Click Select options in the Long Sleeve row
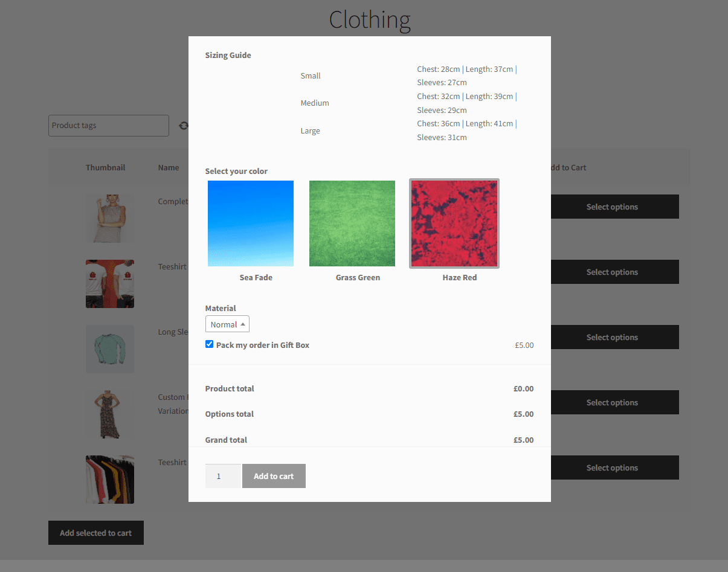Screen dimensions: 728x572 coord(612,337)
